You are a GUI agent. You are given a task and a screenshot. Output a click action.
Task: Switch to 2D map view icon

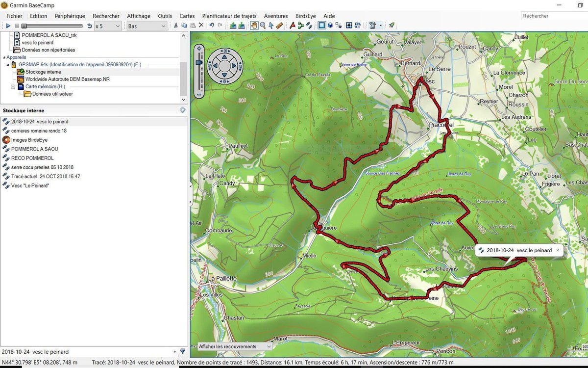tap(322, 26)
